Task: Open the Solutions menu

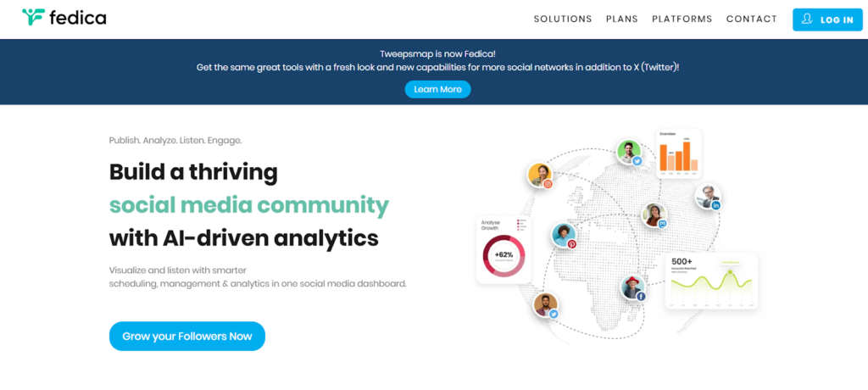Action: coord(563,19)
